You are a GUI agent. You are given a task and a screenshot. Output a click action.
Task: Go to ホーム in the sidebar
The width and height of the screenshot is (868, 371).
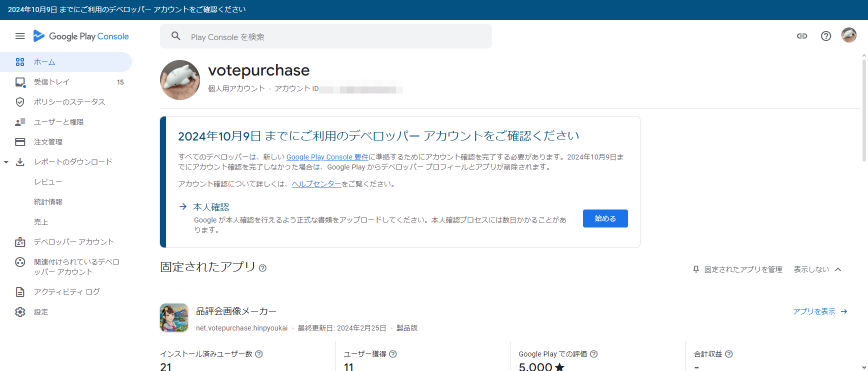coord(66,62)
